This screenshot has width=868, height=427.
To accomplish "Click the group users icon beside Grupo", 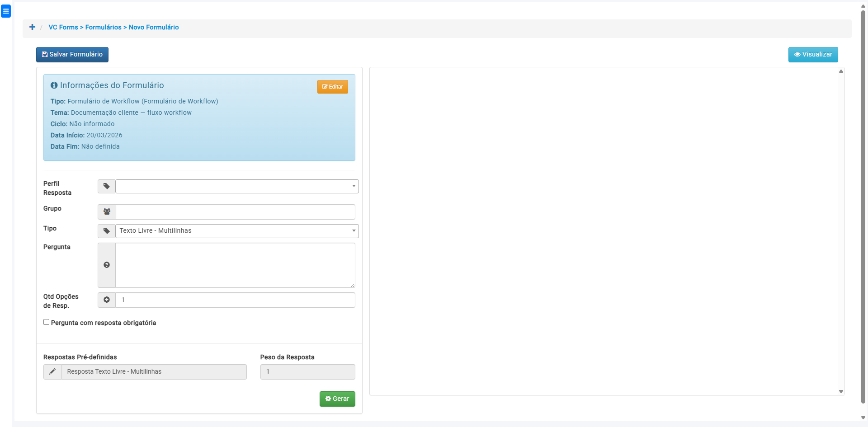I will coord(107,211).
